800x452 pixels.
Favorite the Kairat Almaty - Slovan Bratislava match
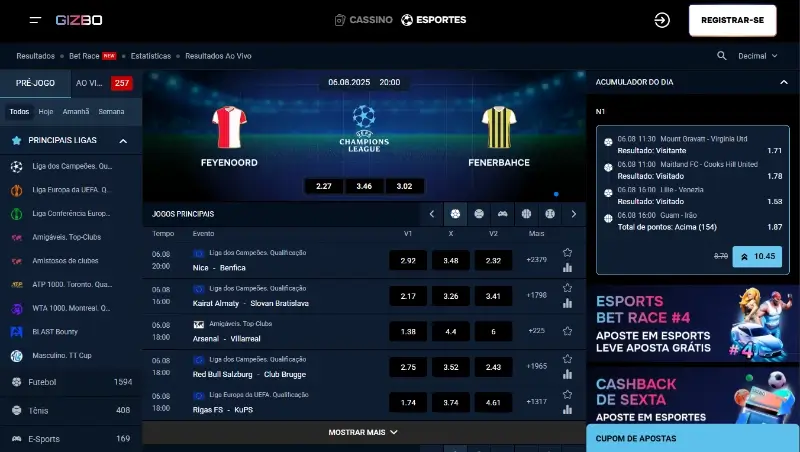coord(567,288)
